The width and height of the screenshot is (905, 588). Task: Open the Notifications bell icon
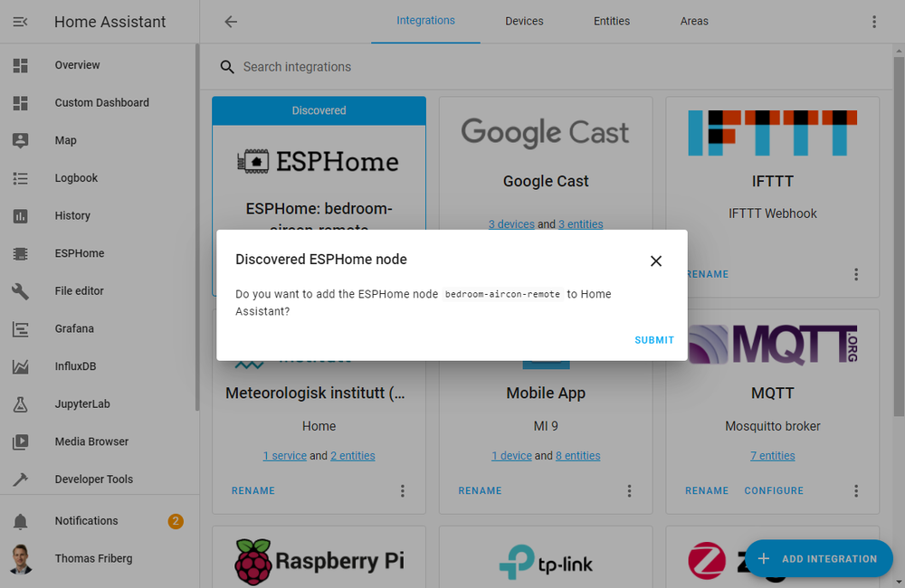point(20,521)
